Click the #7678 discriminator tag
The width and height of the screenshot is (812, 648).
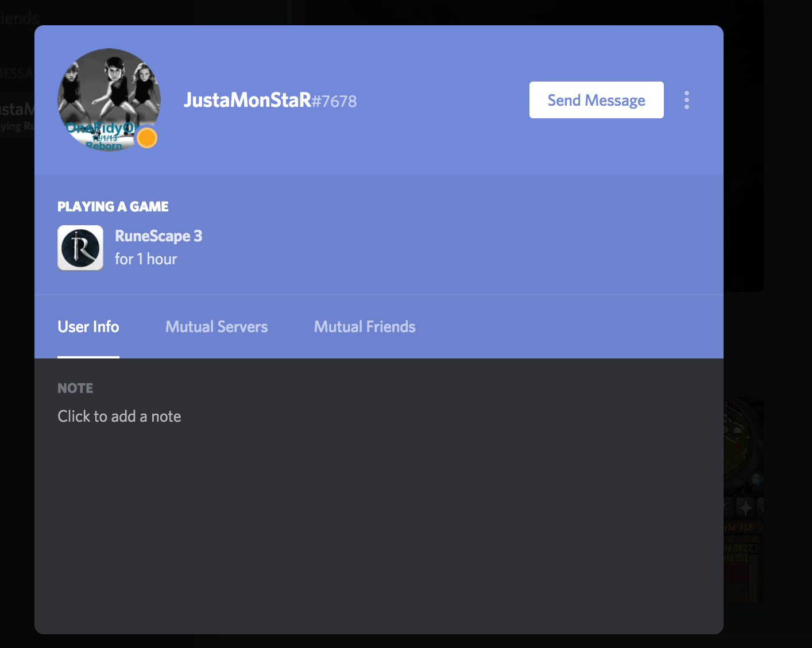[334, 102]
